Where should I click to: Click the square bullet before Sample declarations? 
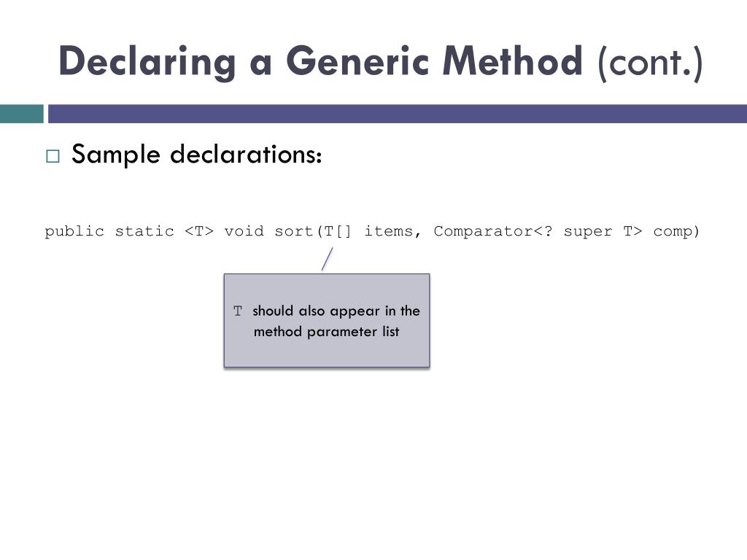53,156
